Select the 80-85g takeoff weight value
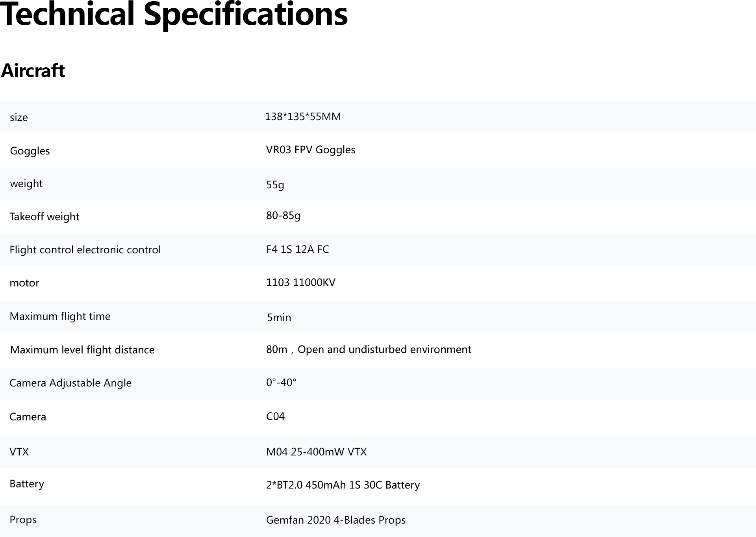 tap(283, 216)
